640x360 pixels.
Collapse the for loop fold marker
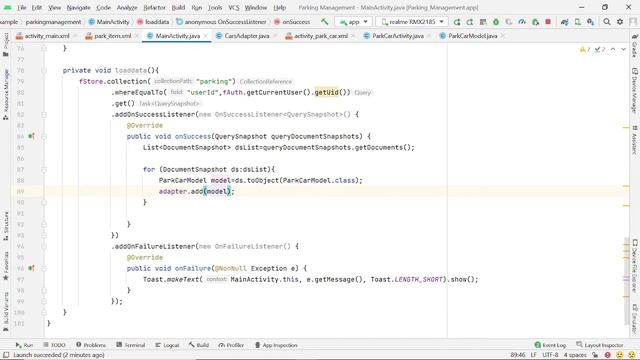coord(44,169)
